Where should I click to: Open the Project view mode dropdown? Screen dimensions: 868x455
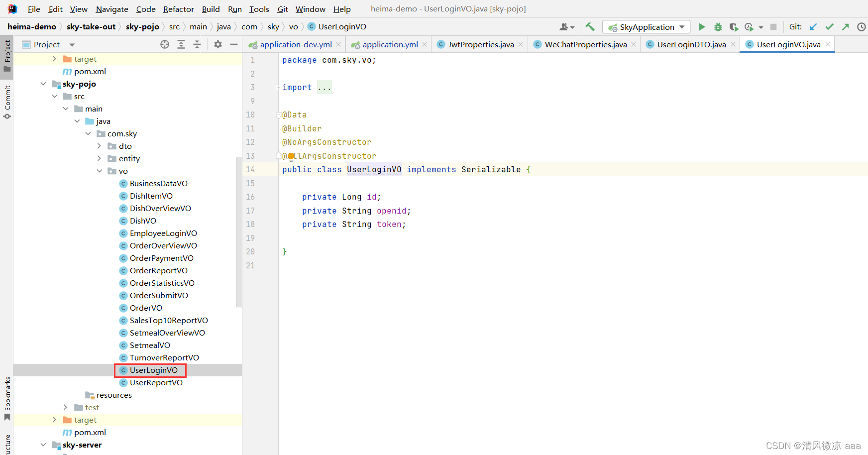[x=72, y=45]
